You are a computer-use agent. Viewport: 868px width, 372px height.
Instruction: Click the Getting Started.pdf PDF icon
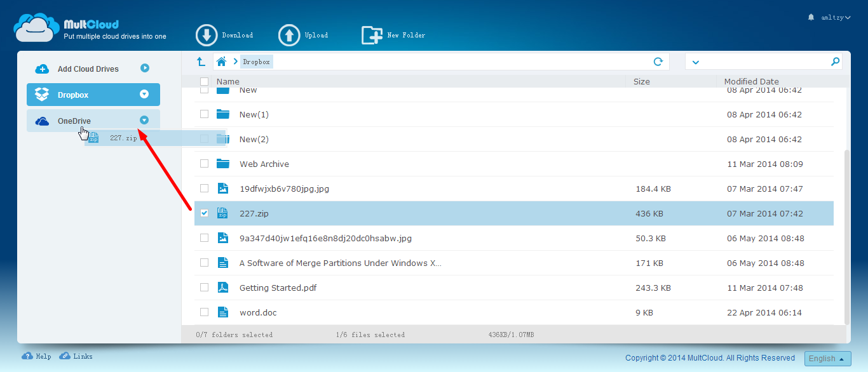[x=222, y=288]
